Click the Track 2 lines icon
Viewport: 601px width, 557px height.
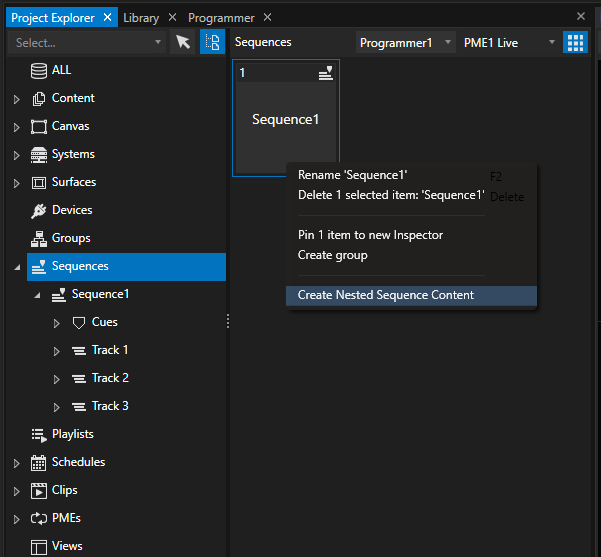79,378
